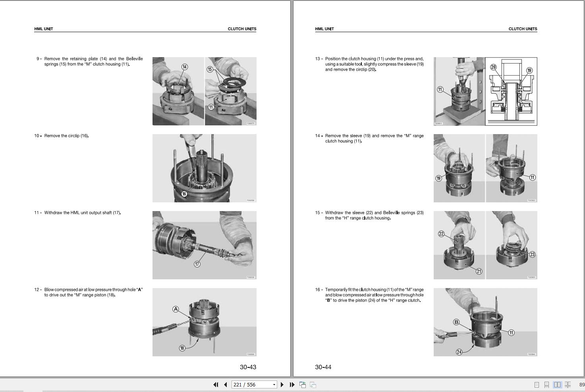
Task: Click step 14 text about removing the sleeve
Action: (x=374, y=138)
